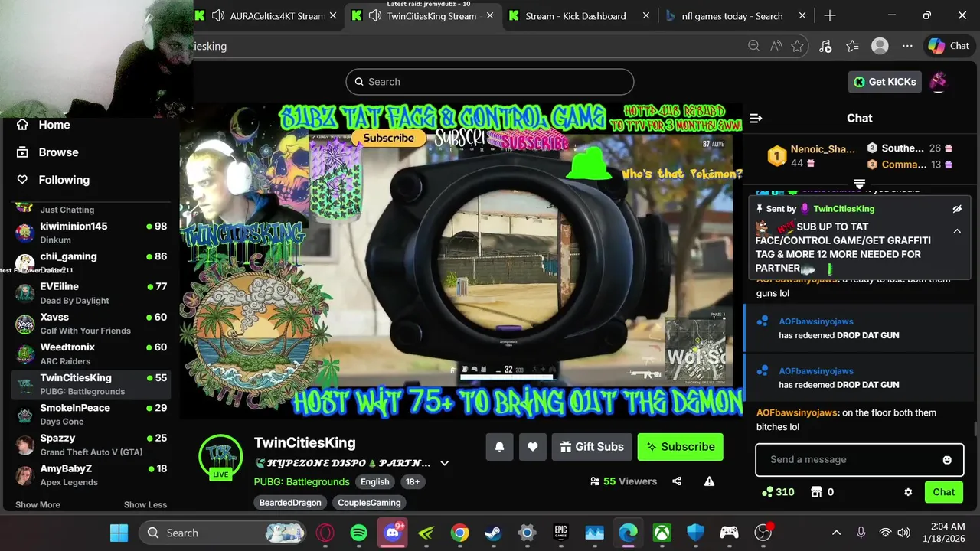Open the 310 channel points balance
The width and height of the screenshot is (980, 551).
778,492
